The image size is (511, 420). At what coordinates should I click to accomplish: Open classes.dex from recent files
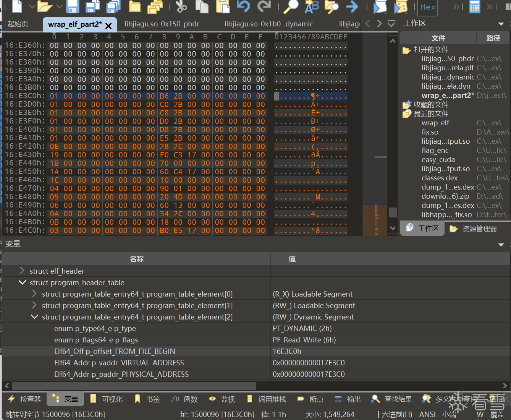click(440, 178)
